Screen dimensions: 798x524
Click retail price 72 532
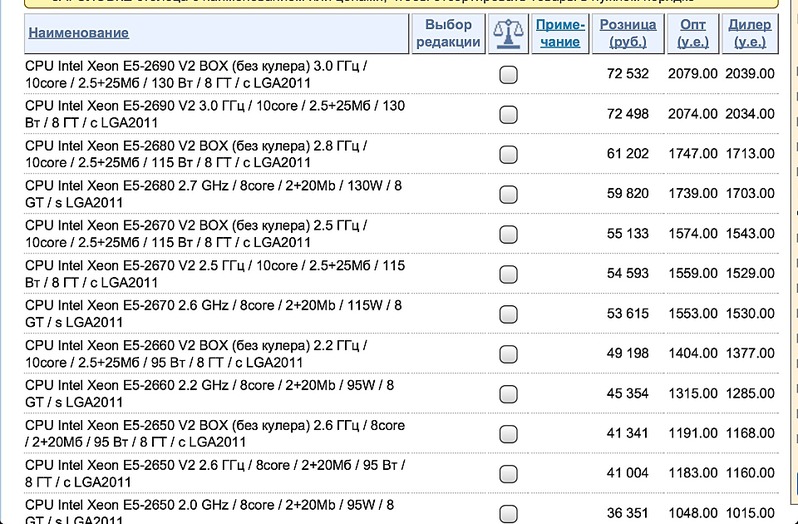click(628, 74)
